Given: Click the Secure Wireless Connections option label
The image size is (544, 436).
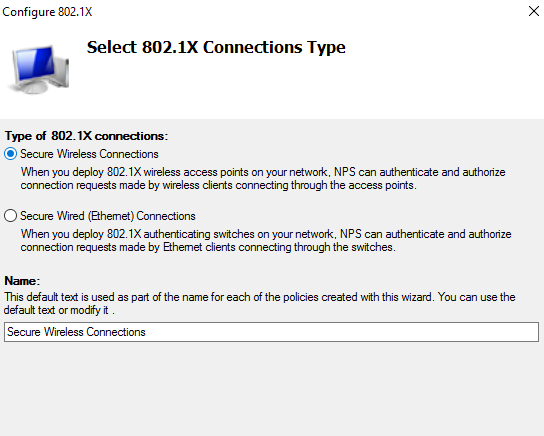Looking at the screenshot, I should [89, 154].
